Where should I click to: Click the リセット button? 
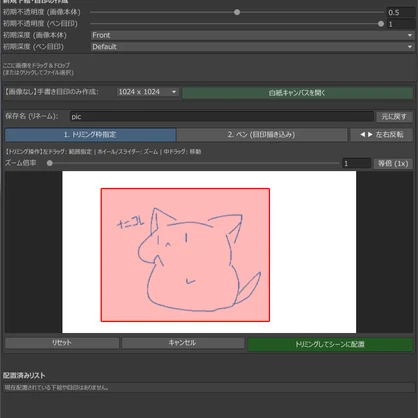[x=62, y=343]
